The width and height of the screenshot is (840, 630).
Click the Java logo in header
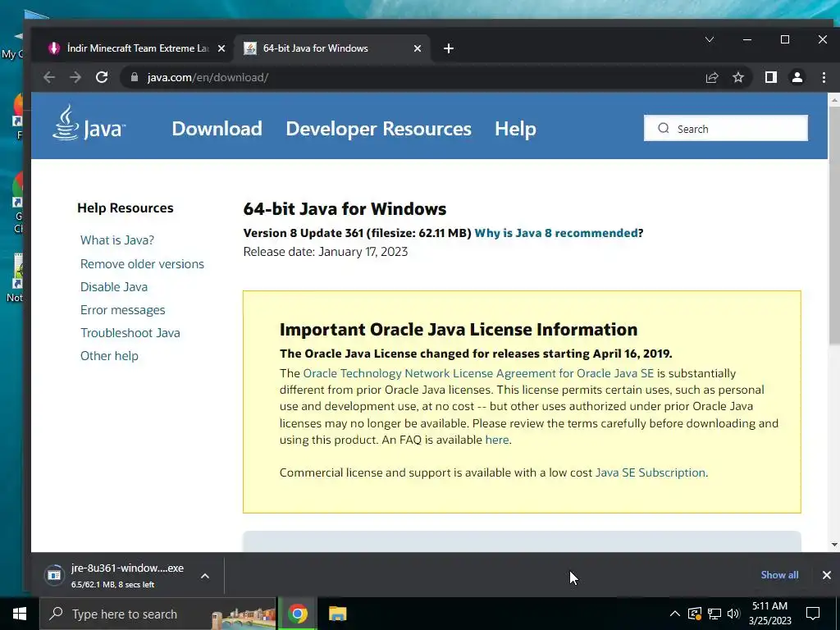click(89, 123)
